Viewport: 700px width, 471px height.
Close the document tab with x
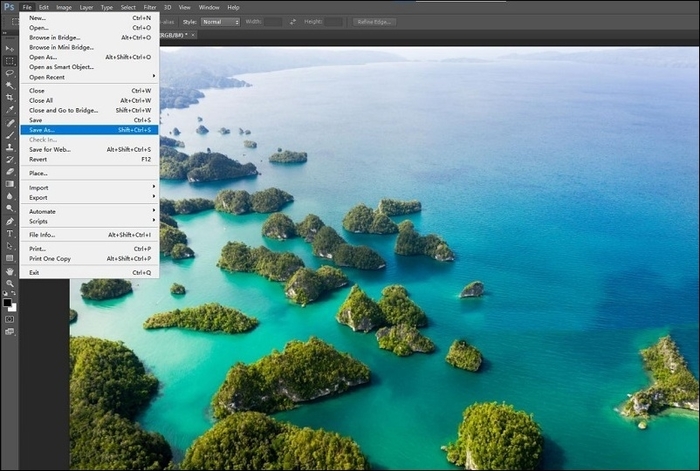tap(193, 35)
